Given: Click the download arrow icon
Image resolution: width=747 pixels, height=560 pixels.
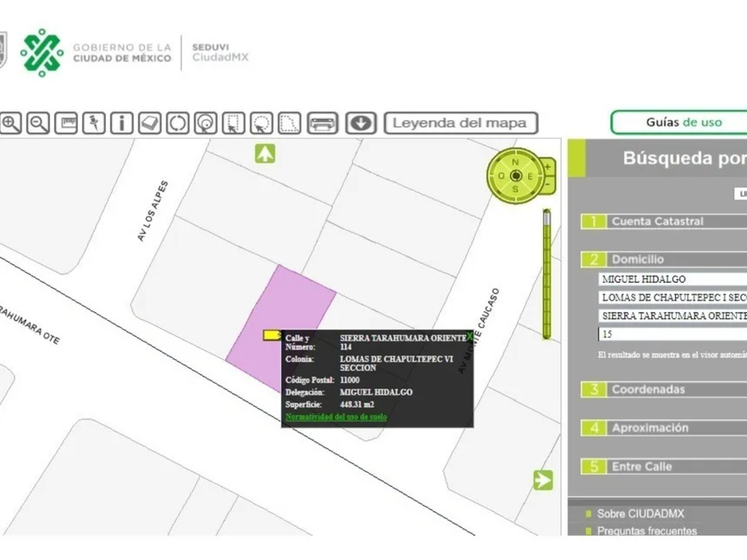Looking at the screenshot, I should coord(360,124).
